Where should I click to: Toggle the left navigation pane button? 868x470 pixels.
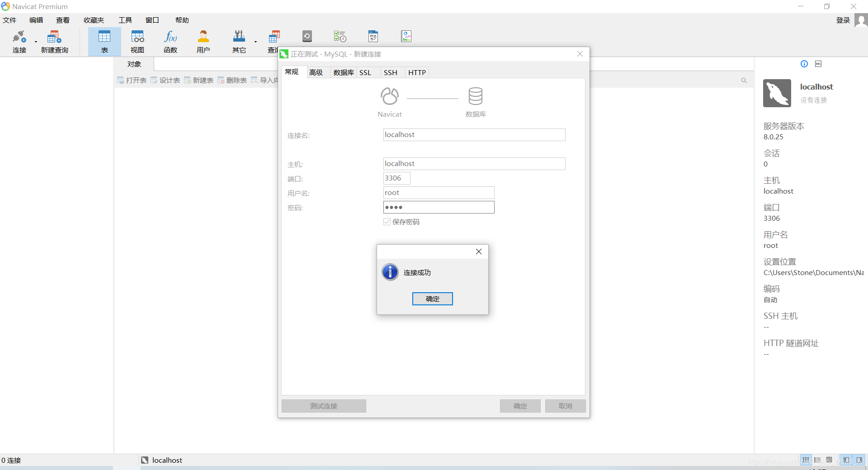point(846,460)
